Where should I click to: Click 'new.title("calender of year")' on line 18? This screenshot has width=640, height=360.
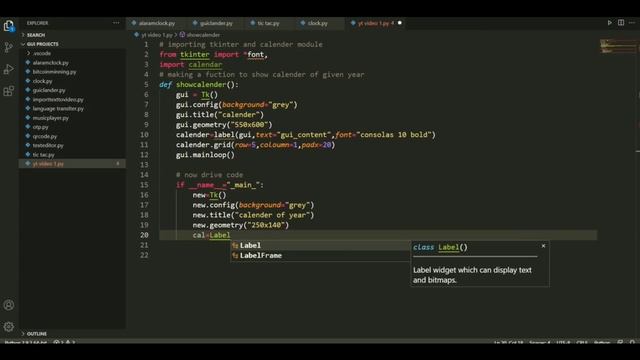point(253,215)
